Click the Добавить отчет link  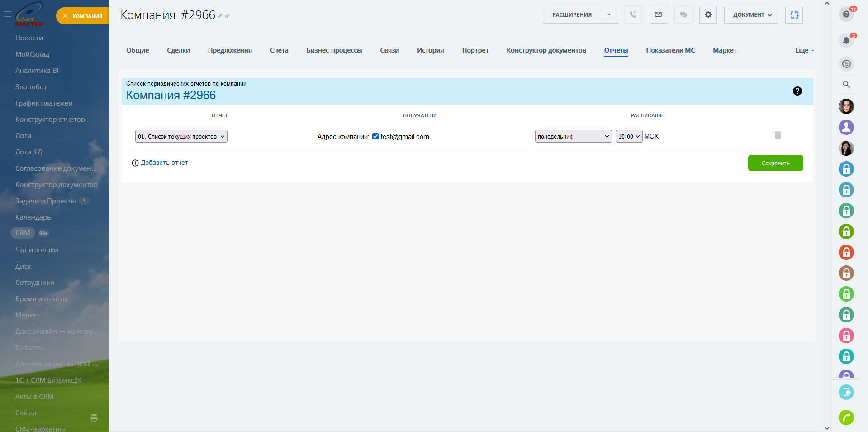tap(164, 163)
